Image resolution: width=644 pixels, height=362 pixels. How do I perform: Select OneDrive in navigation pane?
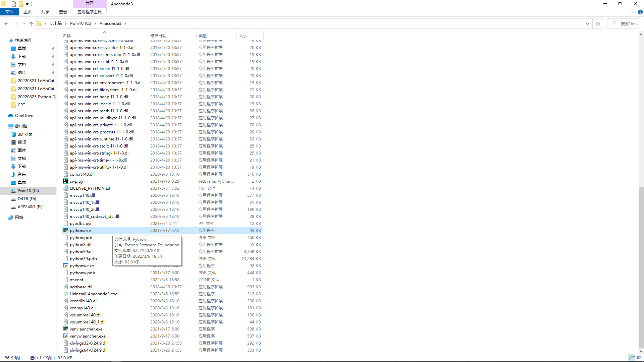click(24, 115)
